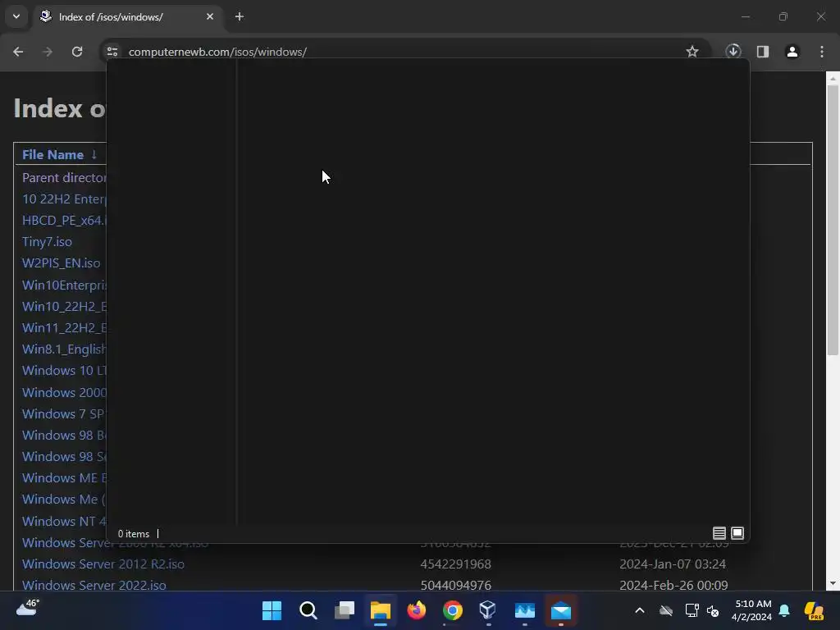840x630 pixels.
Task: Click the scrollbar up arrow
Action: (832, 78)
